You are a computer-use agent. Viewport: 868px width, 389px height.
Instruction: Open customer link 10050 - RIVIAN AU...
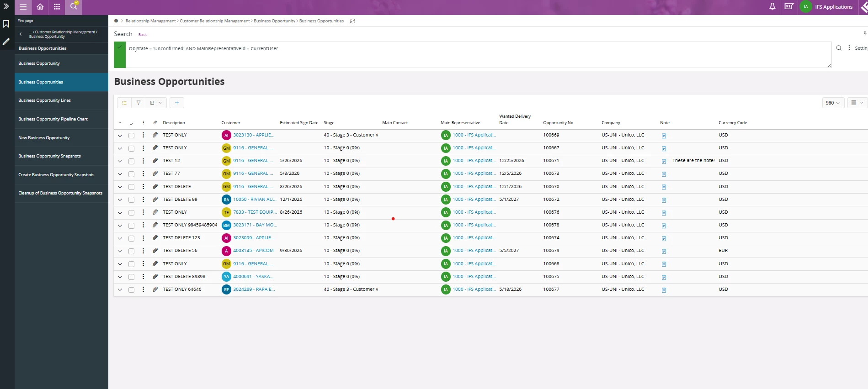(254, 200)
